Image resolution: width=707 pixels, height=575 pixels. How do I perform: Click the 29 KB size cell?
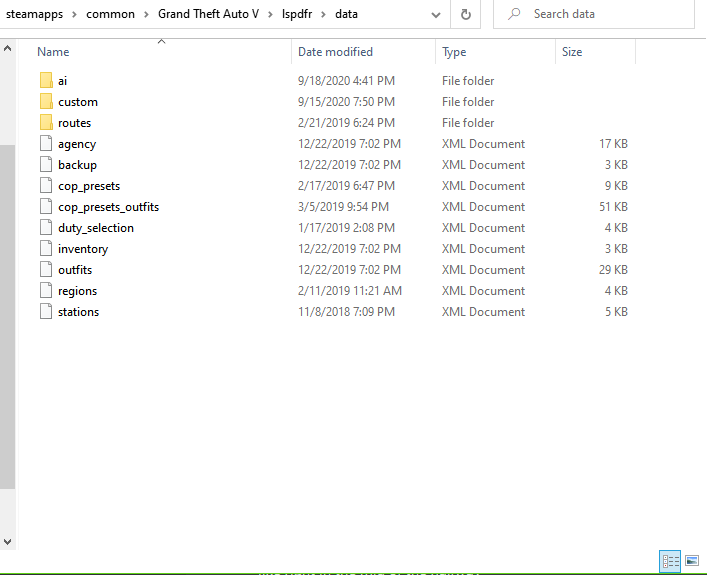(613, 270)
